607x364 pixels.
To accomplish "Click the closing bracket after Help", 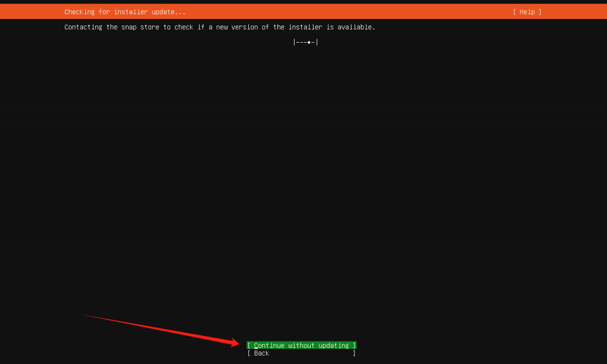I will [x=540, y=12].
